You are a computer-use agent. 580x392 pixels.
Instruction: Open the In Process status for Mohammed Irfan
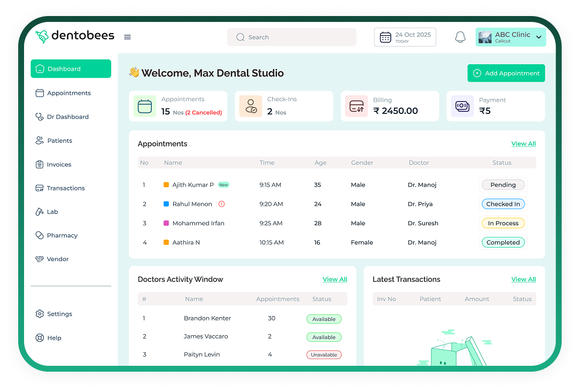click(502, 224)
